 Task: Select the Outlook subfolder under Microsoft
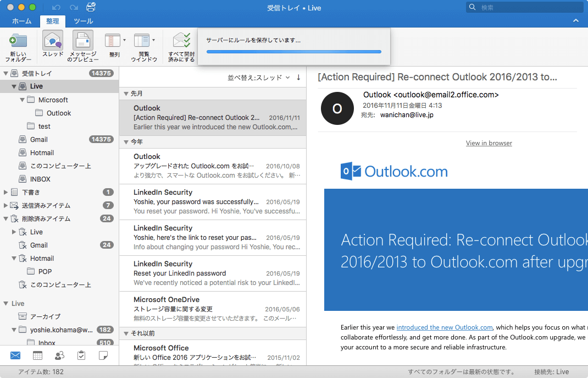click(59, 113)
